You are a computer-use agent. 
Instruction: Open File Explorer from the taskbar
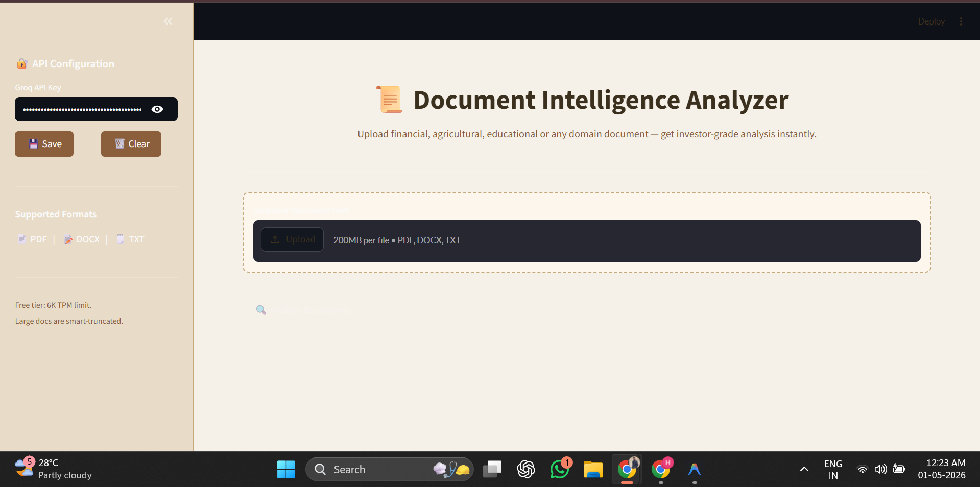[x=593, y=469]
